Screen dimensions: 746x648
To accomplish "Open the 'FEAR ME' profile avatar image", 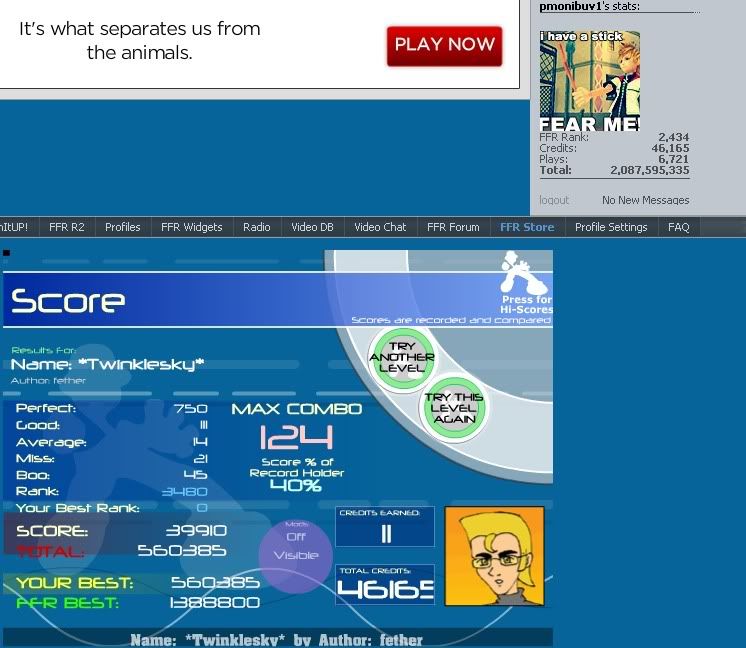I will tap(590, 82).
